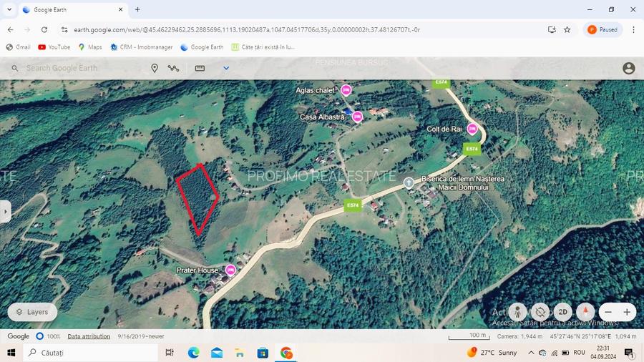
Task: Open the Google account profile icon
Action: 628,68
